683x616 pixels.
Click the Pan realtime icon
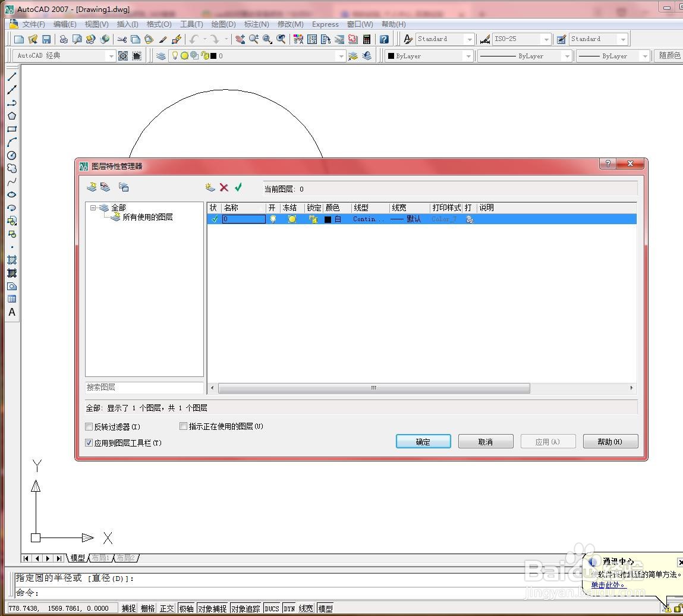pyautogui.click(x=240, y=39)
